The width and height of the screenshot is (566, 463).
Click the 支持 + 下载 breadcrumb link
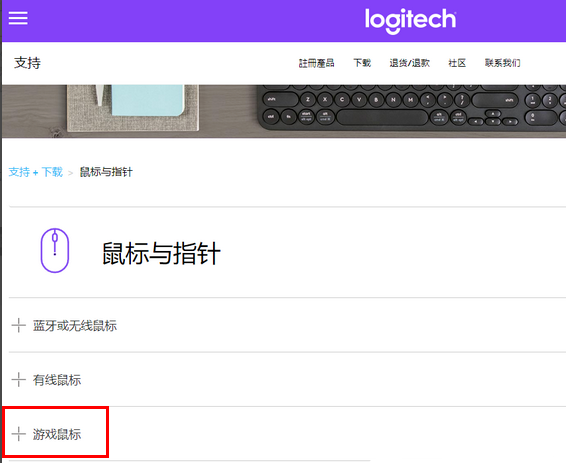click(36, 172)
